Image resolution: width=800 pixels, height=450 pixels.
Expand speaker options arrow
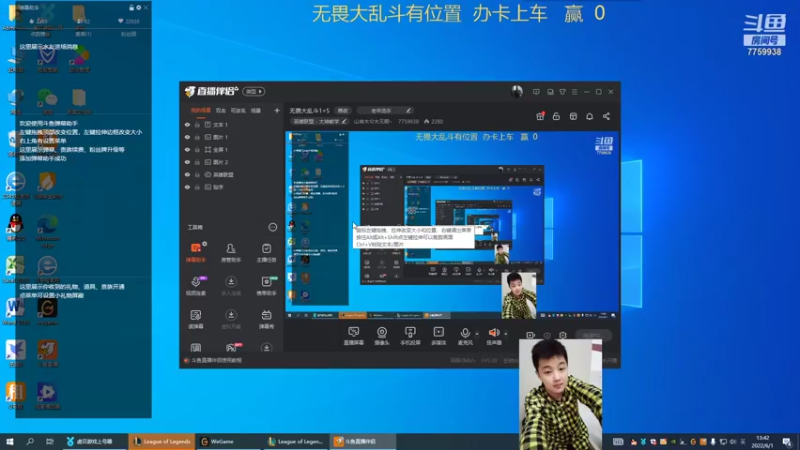point(506,334)
